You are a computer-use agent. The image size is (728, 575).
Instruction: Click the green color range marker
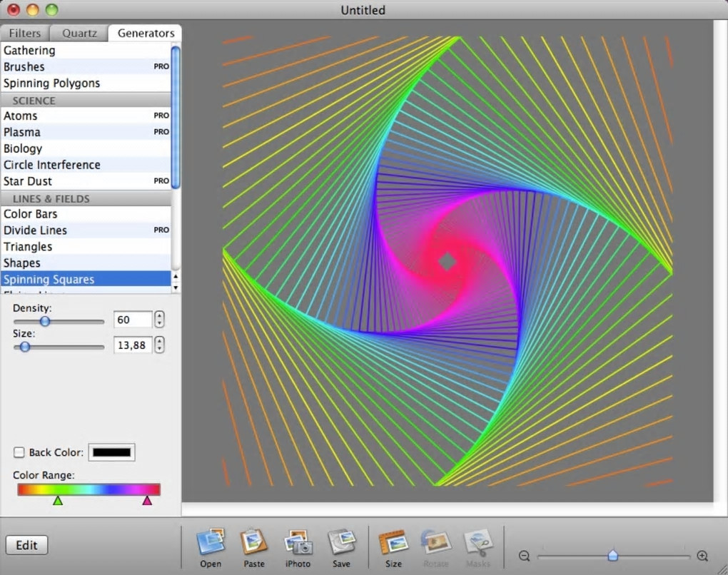click(x=58, y=501)
